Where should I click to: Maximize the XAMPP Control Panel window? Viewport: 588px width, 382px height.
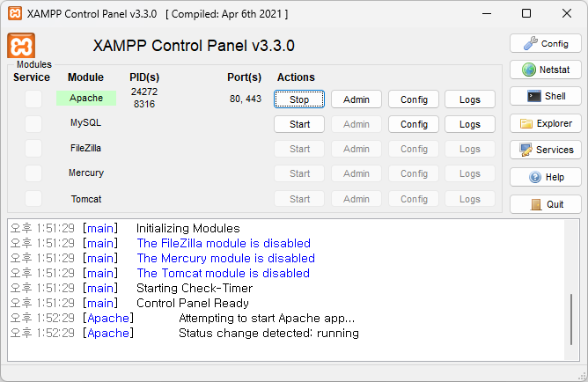pos(526,13)
